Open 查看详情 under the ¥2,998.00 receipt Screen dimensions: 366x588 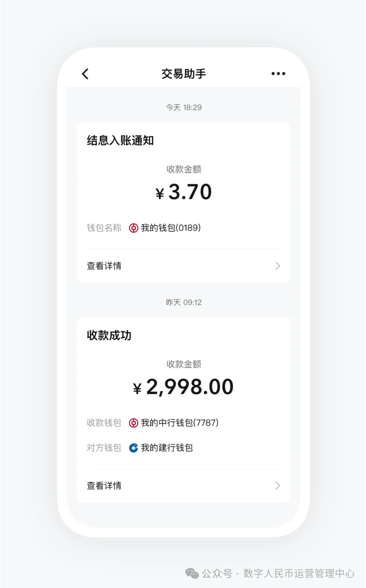tap(104, 486)
